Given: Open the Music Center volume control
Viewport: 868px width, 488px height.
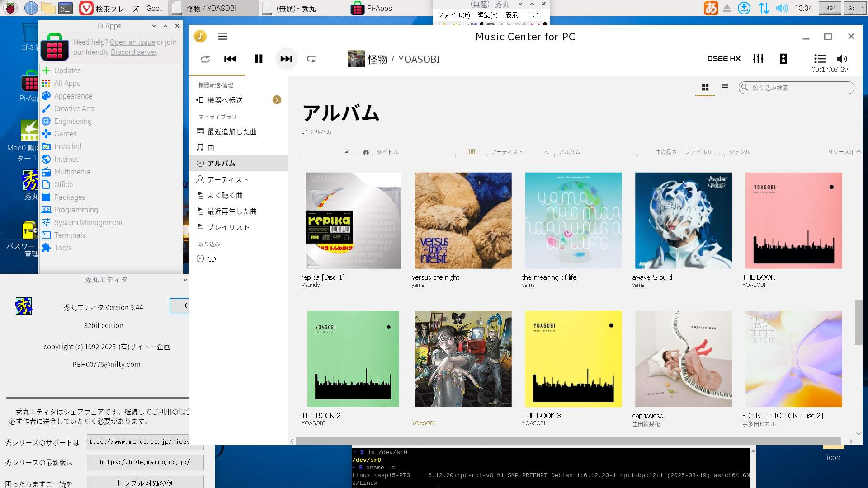Looking at the screenshot, I should (842, 59).
